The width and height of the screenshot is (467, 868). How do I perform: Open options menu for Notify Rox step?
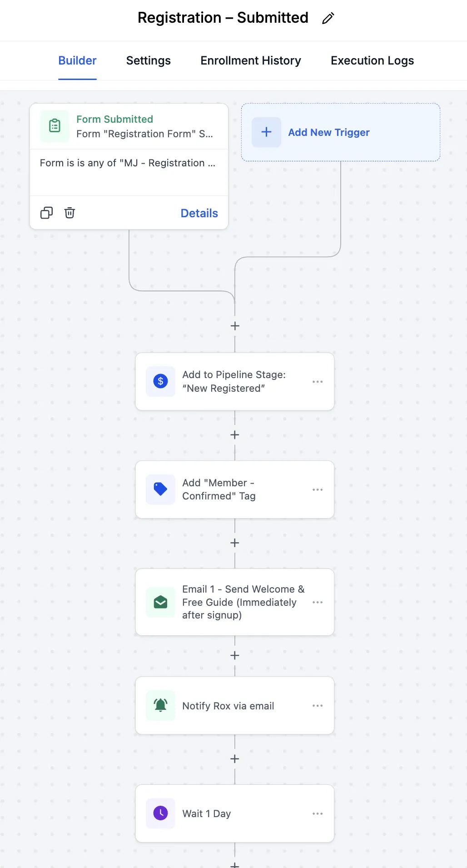[318, 706]
